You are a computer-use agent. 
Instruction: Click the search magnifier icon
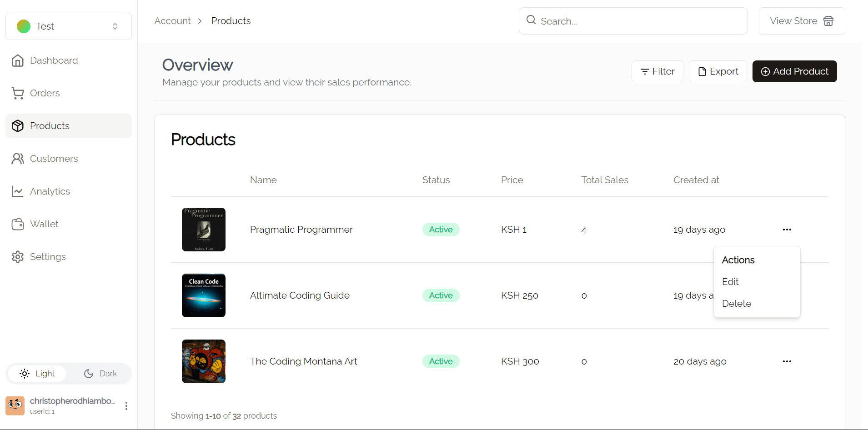point(531,20)
